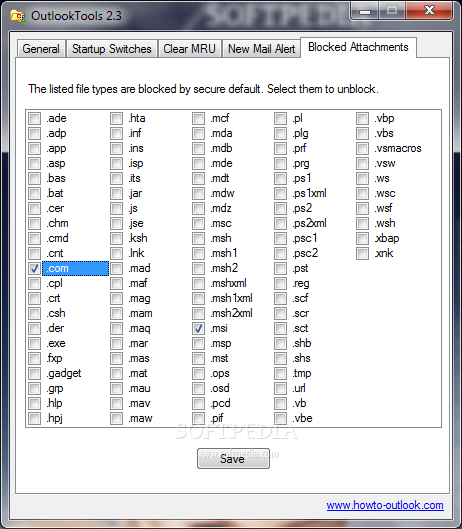
Task: Switch to the Startup Switches tab
Action: pyautogui.click(x=112, y=49)
